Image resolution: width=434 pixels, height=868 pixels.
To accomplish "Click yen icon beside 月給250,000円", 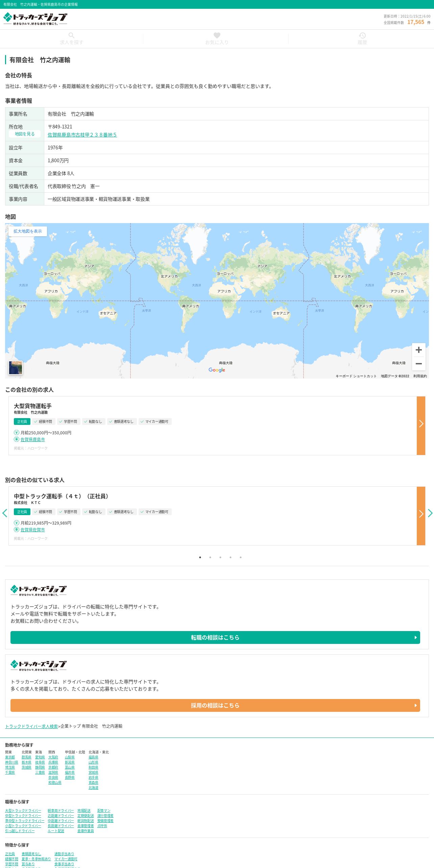I will [17, 432].
